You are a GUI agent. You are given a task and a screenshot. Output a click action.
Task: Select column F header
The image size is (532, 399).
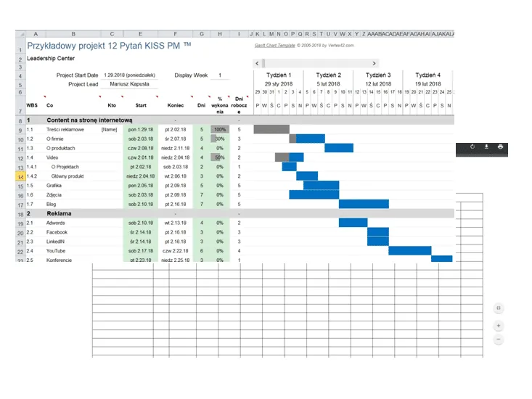pos(175,34)
